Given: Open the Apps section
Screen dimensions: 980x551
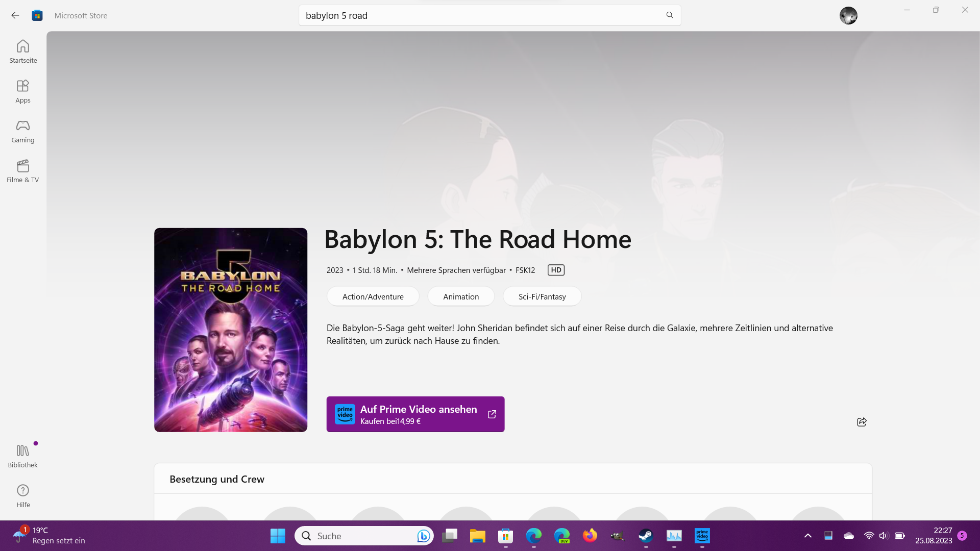Looking at the screenshot, I should point(23,91).
